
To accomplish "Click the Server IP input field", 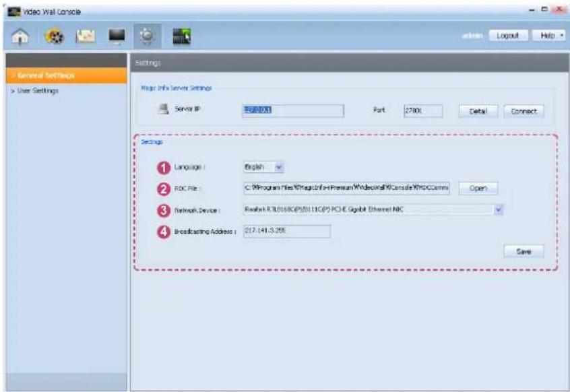I will click(292, 110).
